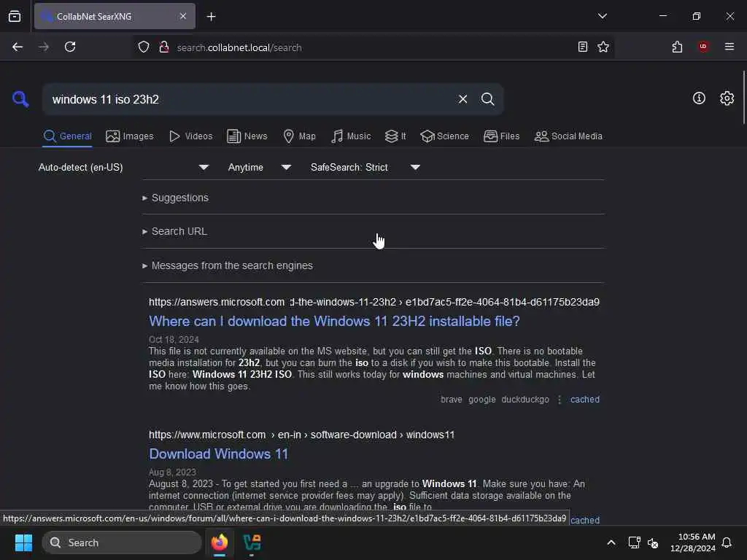Screen dimensions: 747x560
Task: Switch to the Images category tab
Action: coord(130,136)
